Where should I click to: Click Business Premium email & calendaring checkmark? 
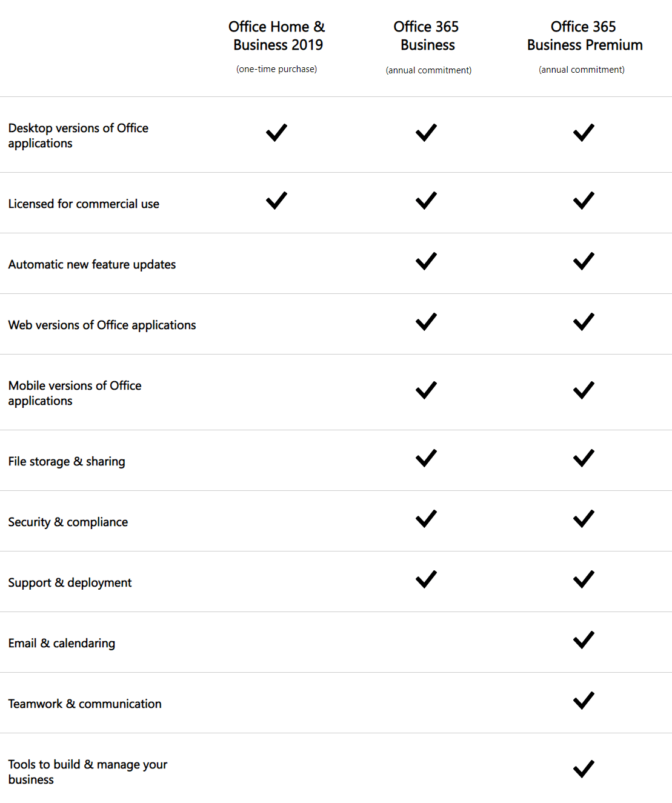click(x=584, y=639)
